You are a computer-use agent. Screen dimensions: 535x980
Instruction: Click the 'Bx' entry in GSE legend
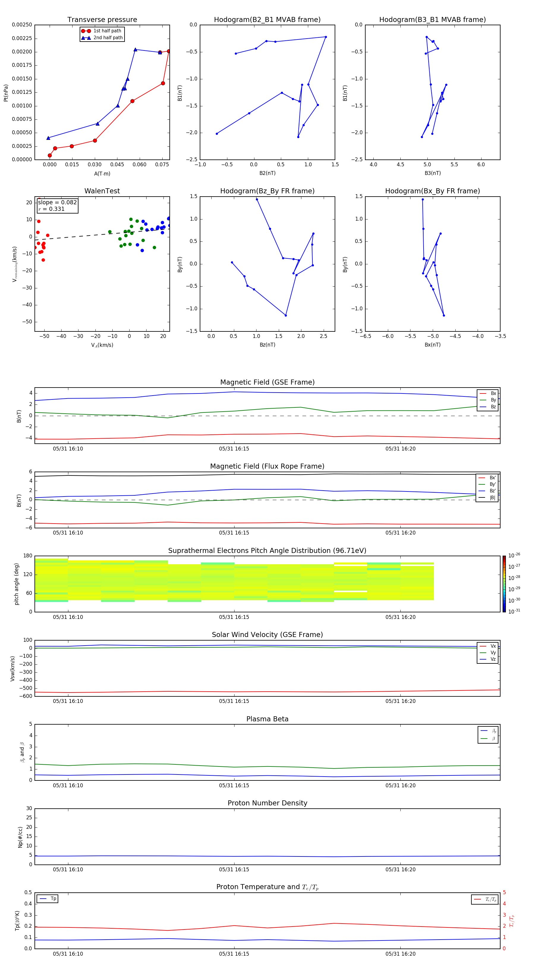coord(488,393)
